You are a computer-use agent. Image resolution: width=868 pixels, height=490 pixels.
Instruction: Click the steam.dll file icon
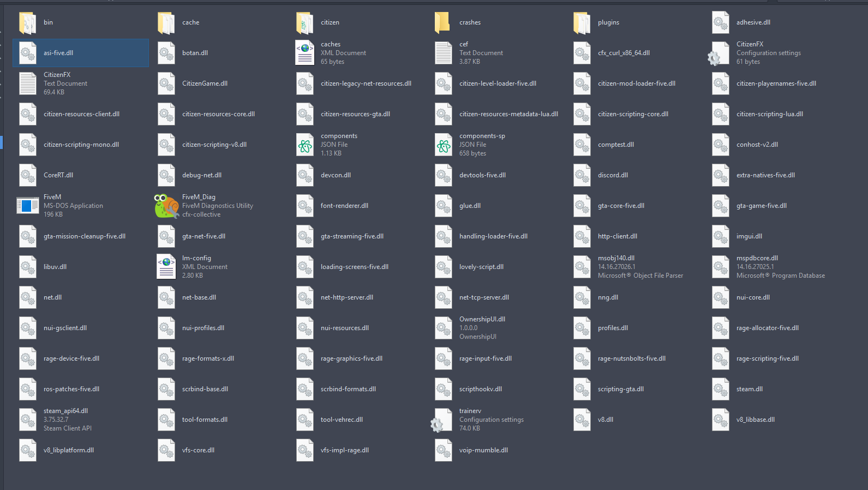pos(720,389)
